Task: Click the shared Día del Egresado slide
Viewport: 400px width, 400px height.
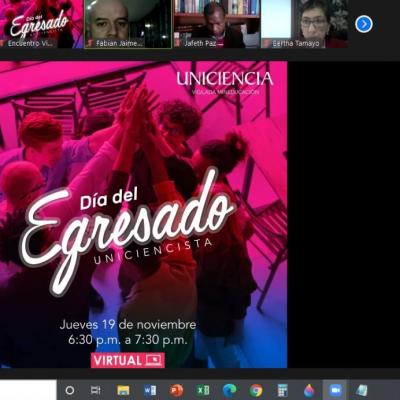Action: pos(143,214)
